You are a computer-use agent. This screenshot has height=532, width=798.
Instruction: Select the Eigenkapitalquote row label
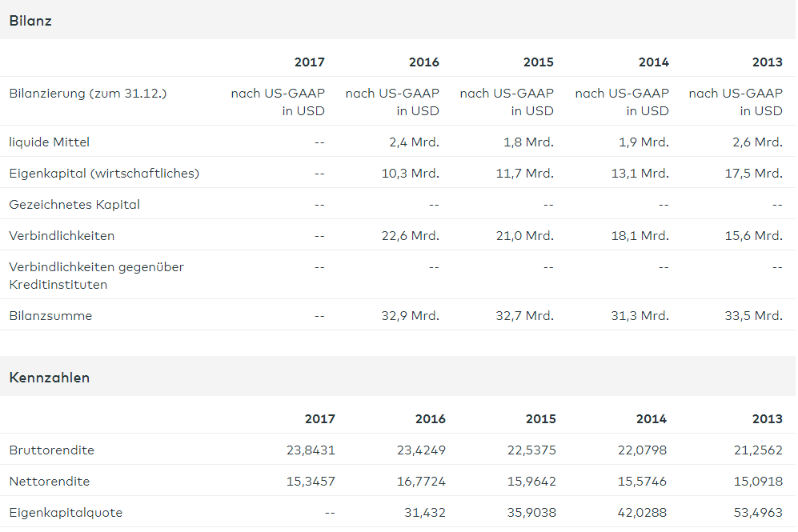coord(66,512)
